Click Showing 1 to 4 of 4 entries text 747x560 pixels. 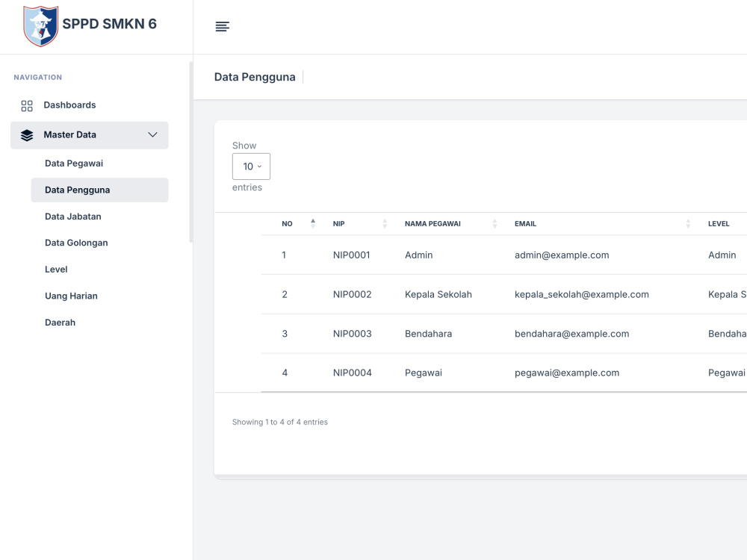[279, 423]
